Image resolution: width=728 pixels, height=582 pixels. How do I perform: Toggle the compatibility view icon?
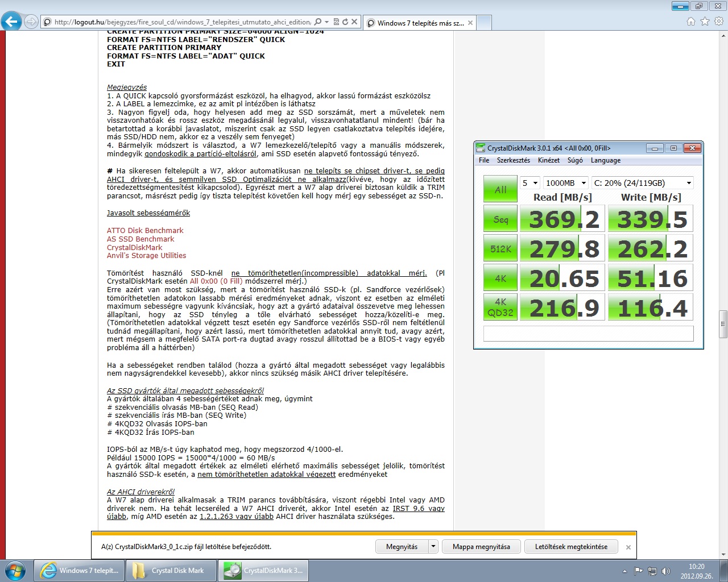click(x=336, y=22)
